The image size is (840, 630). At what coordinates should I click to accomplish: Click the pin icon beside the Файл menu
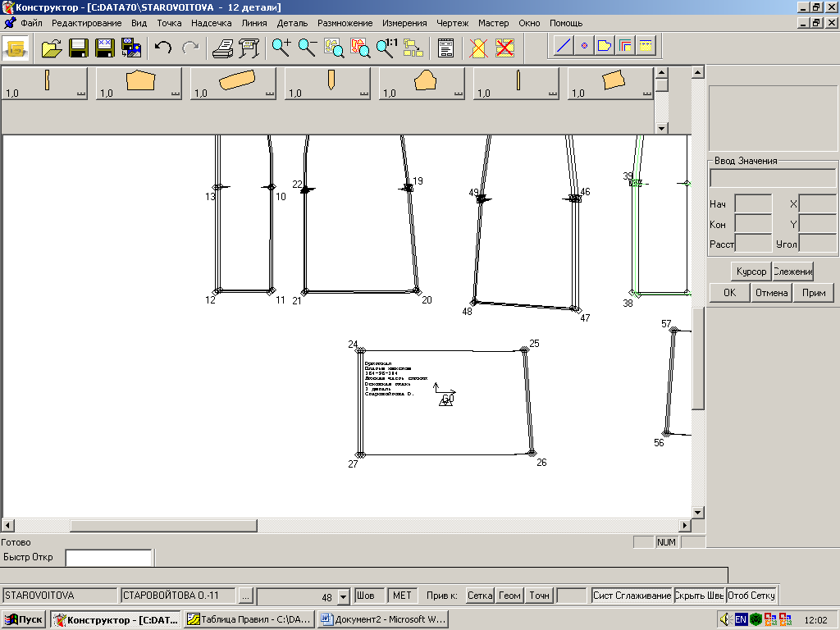(10, 23)
